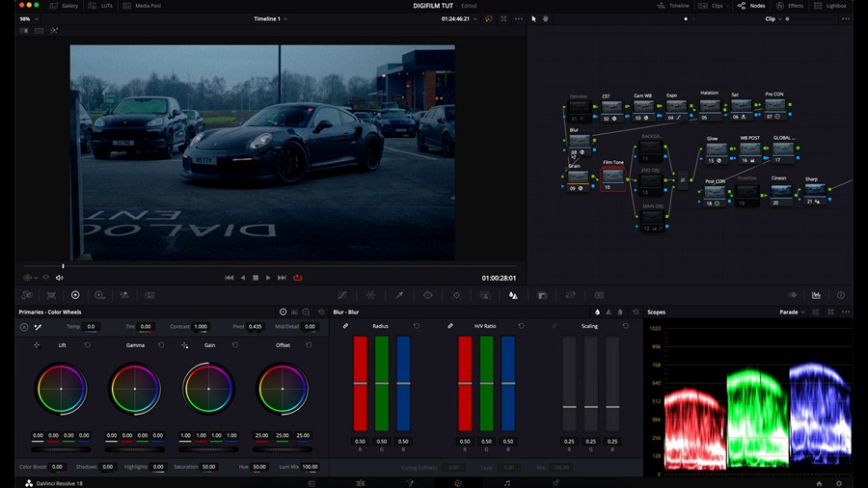Select the pointer arrow tool in node editor

[533, 19]
